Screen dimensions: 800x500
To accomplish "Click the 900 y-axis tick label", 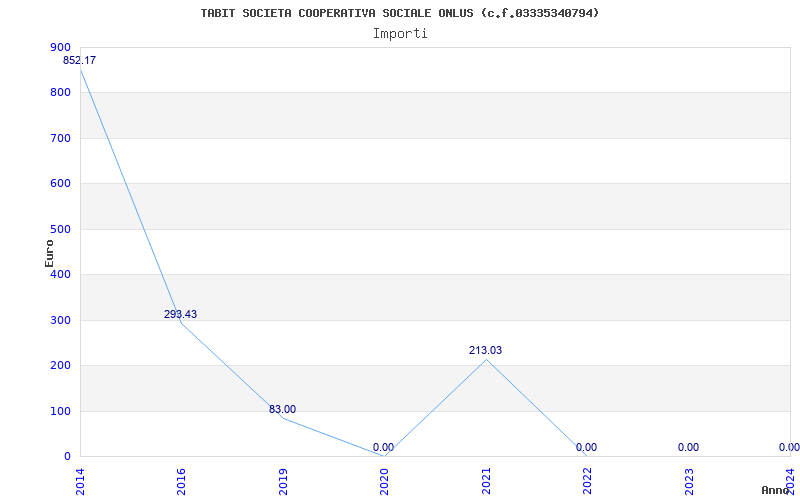I will click(60, 47).
